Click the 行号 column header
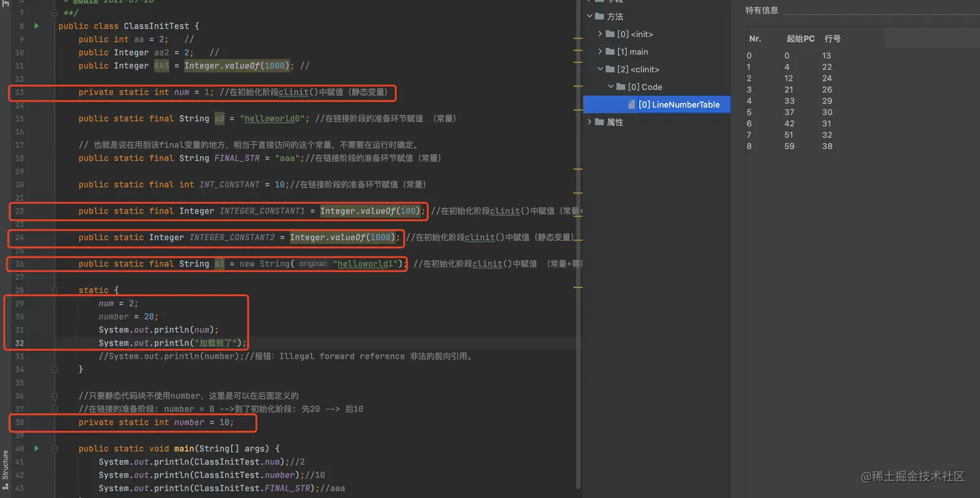The image size is (980, 498). pos(833,39)
